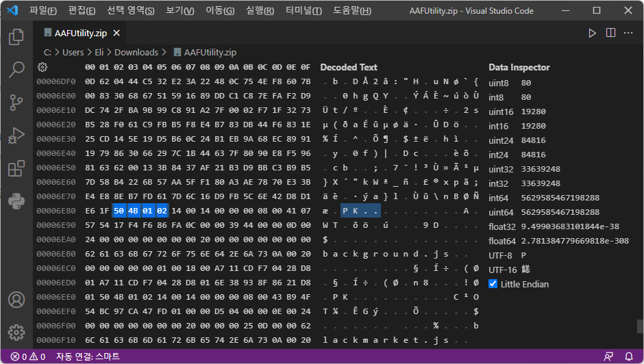Select highlighted hex byte 4B in row 00006E80
Viewport: 644px width, 364px height.
coord(133,211)
